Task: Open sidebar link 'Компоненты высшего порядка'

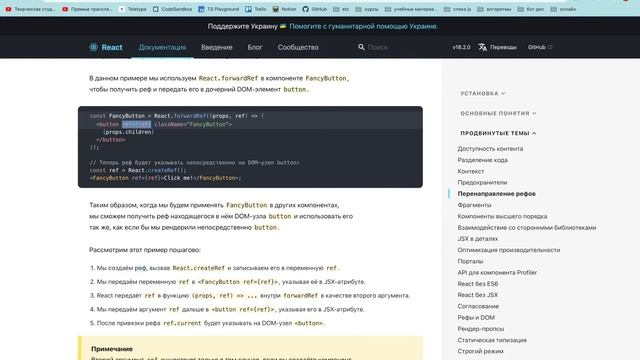Action: [502, 216]
